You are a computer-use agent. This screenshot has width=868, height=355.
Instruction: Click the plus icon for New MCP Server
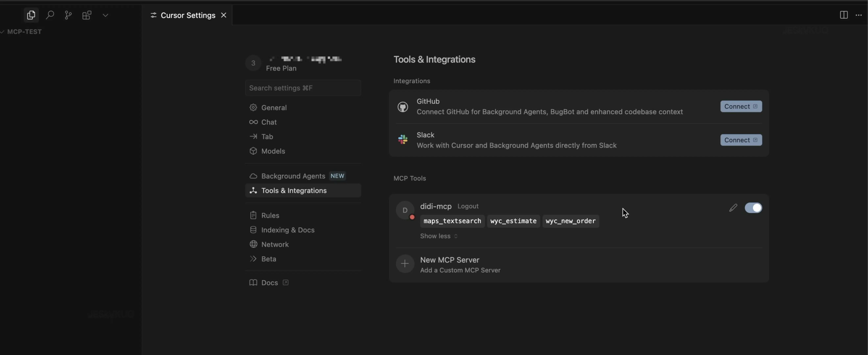(x=405, y=264)
